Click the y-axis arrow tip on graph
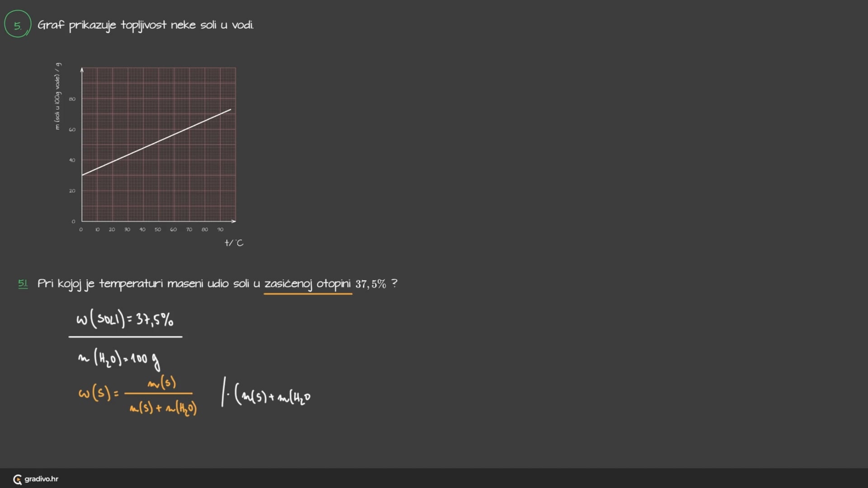 [82, 70]
